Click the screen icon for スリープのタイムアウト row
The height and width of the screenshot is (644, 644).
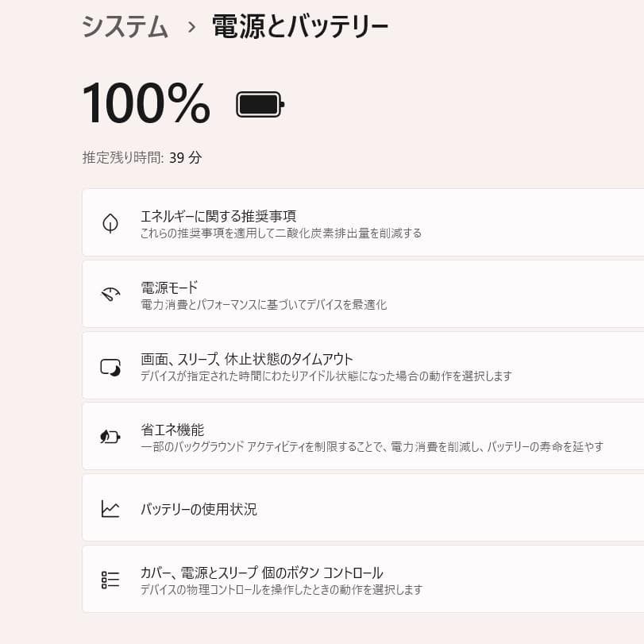pyautogui.click(x=110, y=365)
